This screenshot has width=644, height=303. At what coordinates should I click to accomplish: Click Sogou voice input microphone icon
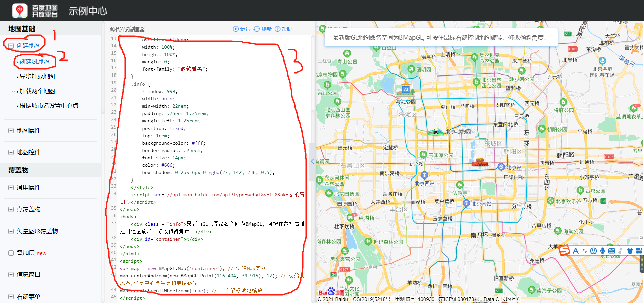click(603, 251)
